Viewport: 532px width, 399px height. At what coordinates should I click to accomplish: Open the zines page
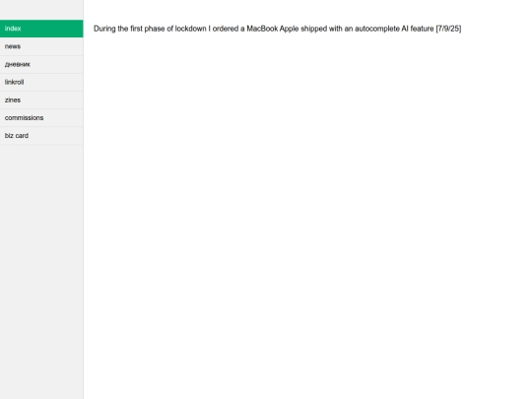click(41, 100)
